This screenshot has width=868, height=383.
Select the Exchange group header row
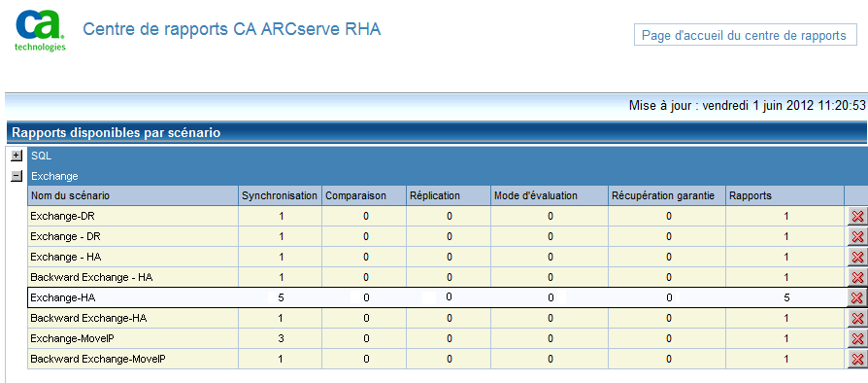[448, 176]
